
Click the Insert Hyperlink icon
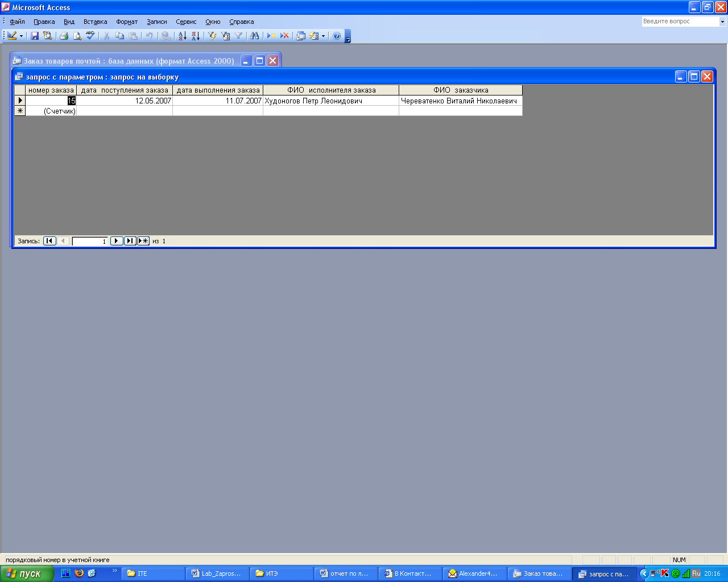point(166,36)
